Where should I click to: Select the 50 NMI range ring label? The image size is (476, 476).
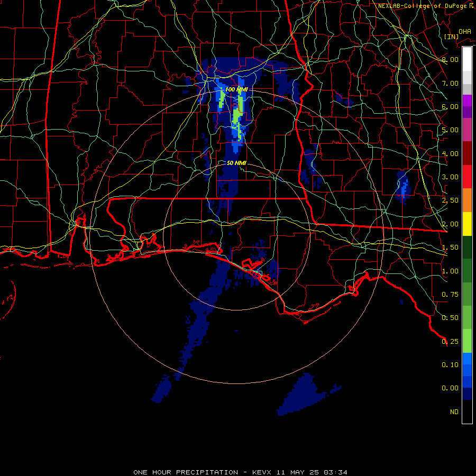point(236,163)
